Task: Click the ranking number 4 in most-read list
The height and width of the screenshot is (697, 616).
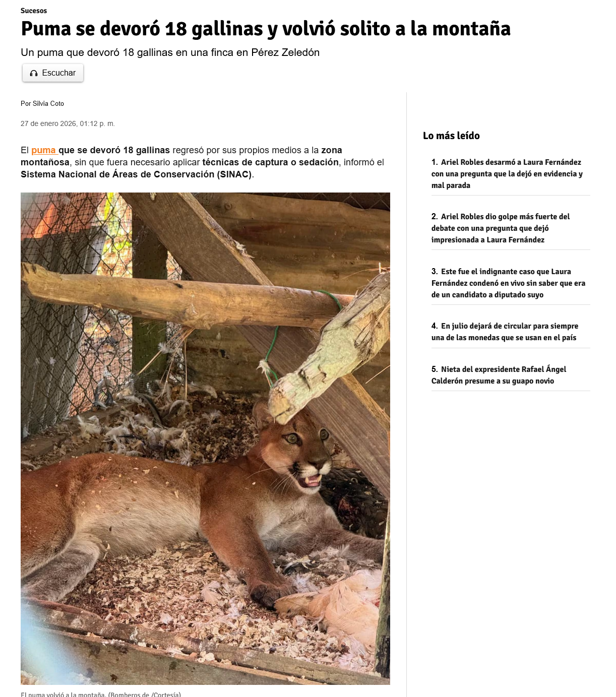Action: point(435,326)
